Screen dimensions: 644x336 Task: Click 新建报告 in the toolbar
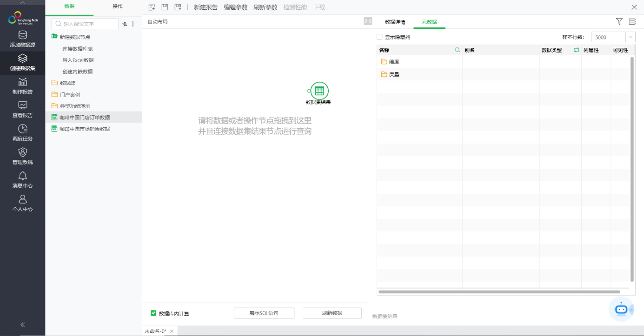[206, 7]
